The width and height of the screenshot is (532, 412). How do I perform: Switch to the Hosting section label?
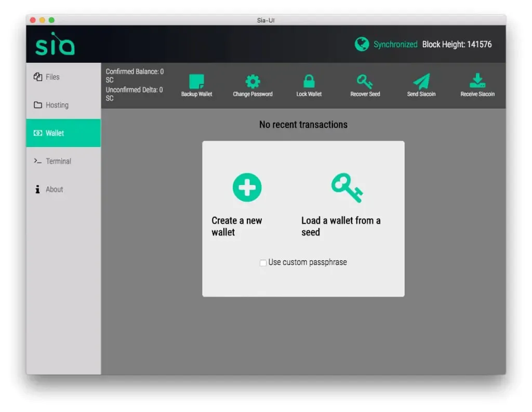[57, 105]
